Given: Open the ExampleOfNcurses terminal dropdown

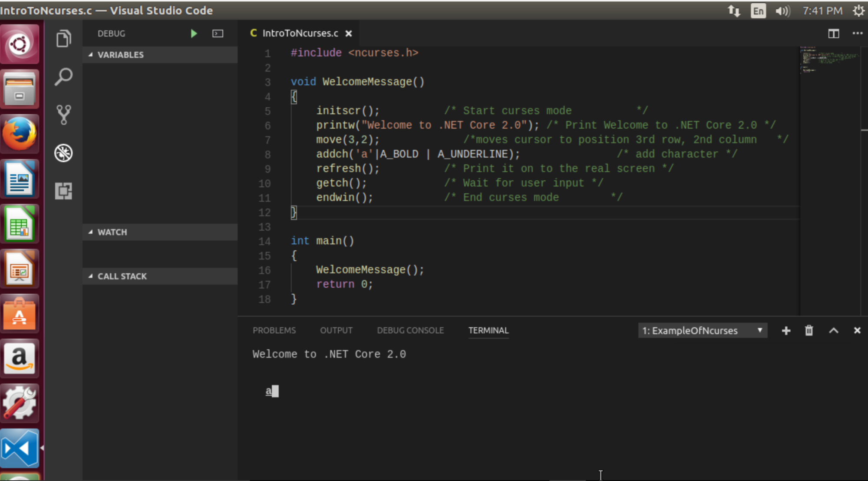Looking at the screenshot, I should click(702, 331).
